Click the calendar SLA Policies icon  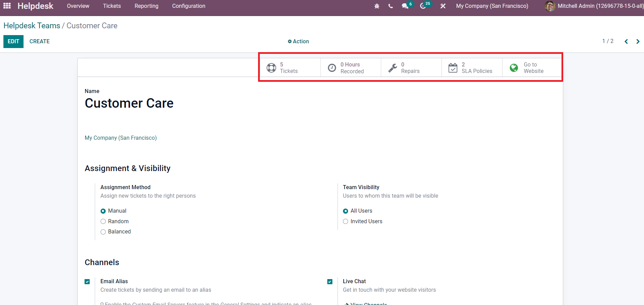453,68
